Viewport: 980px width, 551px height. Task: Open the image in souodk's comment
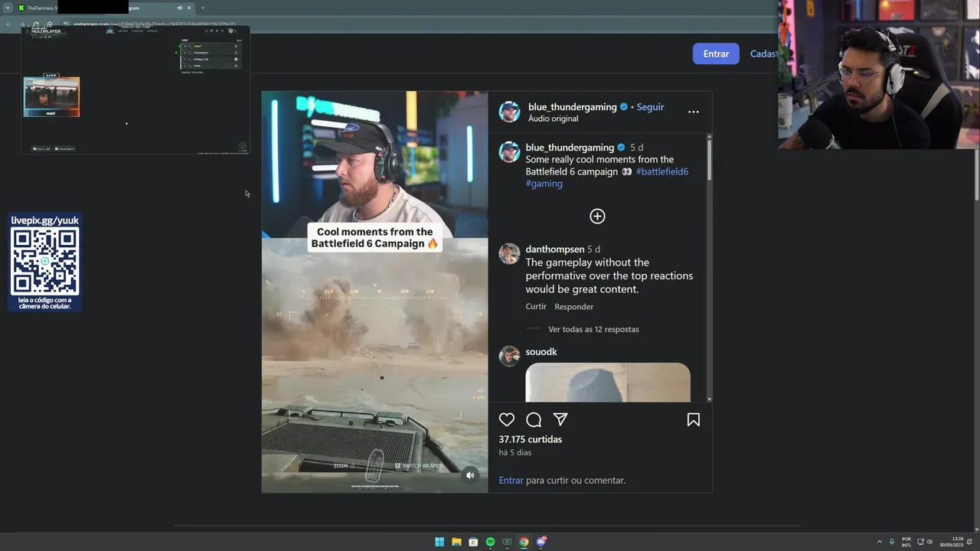tap(608, 382)
